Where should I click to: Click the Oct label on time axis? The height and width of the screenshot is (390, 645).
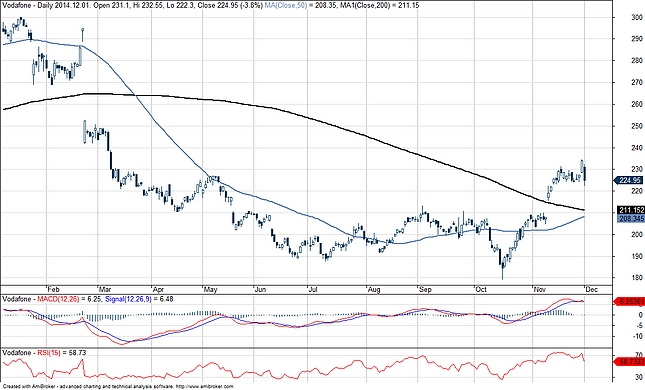[481, 289]
